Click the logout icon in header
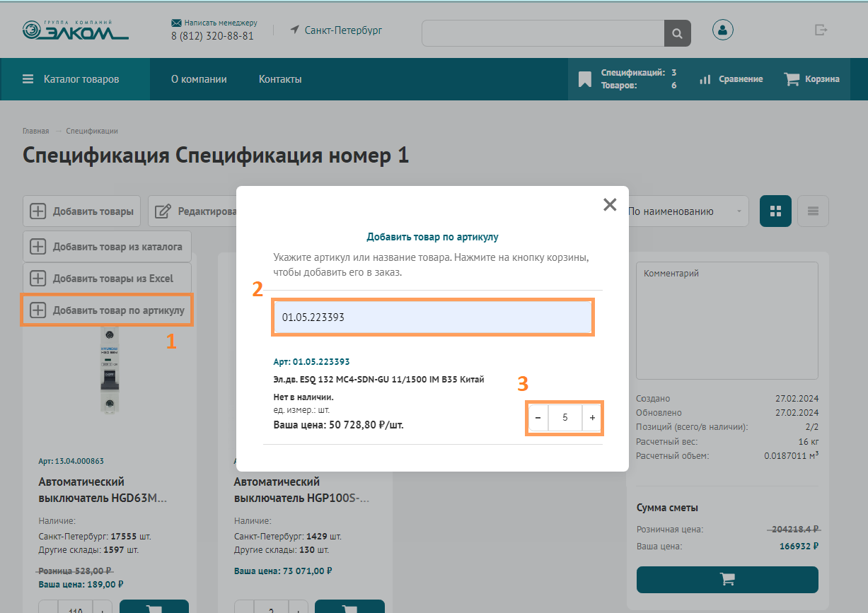 (821, 30)
